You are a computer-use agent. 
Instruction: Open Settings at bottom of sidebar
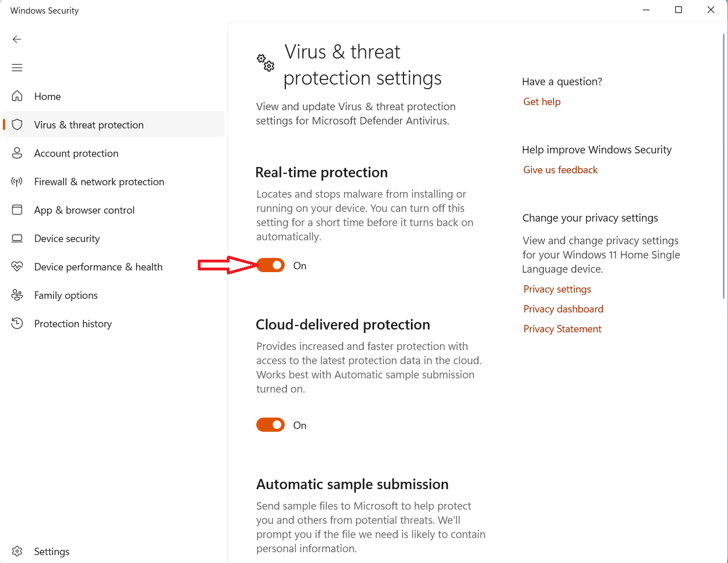tap(51, 552)
